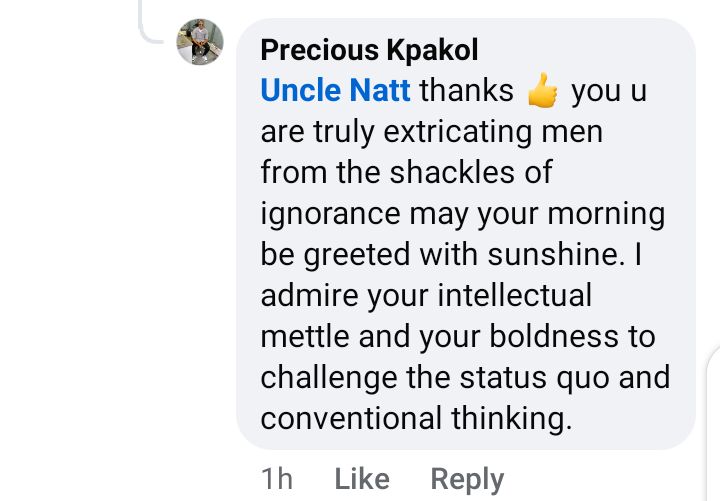720x501 pixels.
Task: Reply to Precious Kpakol's comment
Action: click(x=467, y=479)
